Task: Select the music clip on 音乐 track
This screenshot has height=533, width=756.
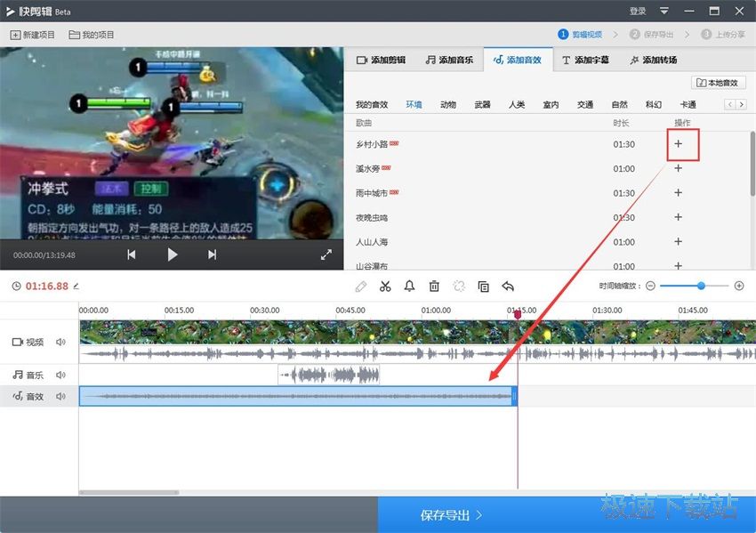Action: [x=329, y=375]
